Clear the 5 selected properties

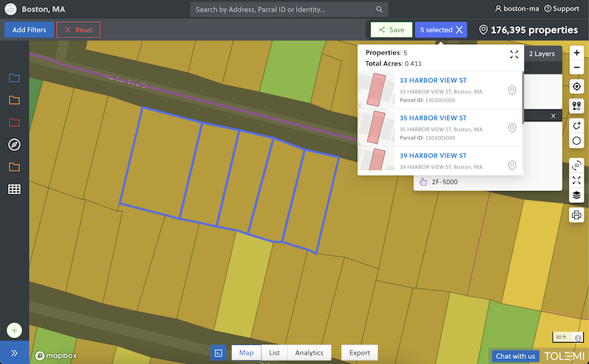click(x=459, y=30)
